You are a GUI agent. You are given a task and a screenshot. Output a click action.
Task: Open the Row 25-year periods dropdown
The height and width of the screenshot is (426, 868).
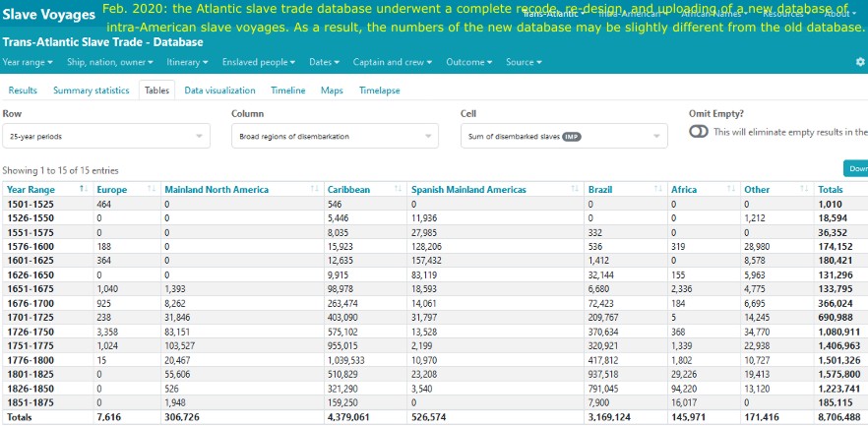(x=106, y=137)
